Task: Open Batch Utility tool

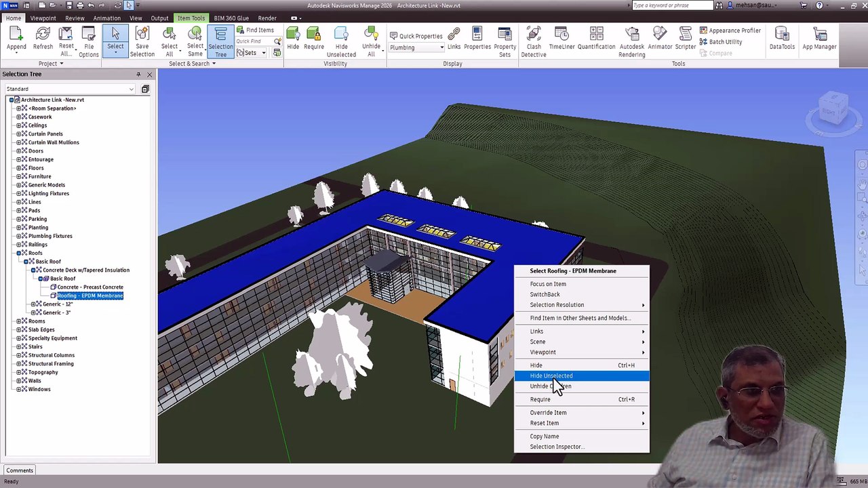Action: click(x=721, y=42)
